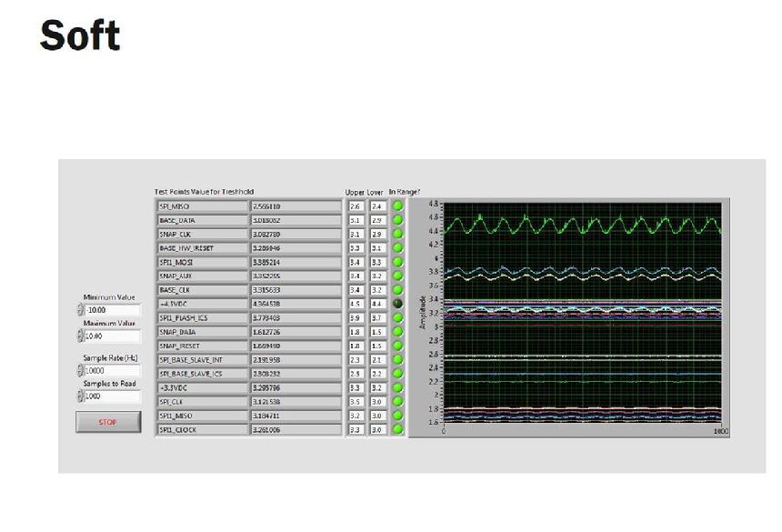Click the Sample Rate (Hz) stepper arrows

tap(80, 370)
